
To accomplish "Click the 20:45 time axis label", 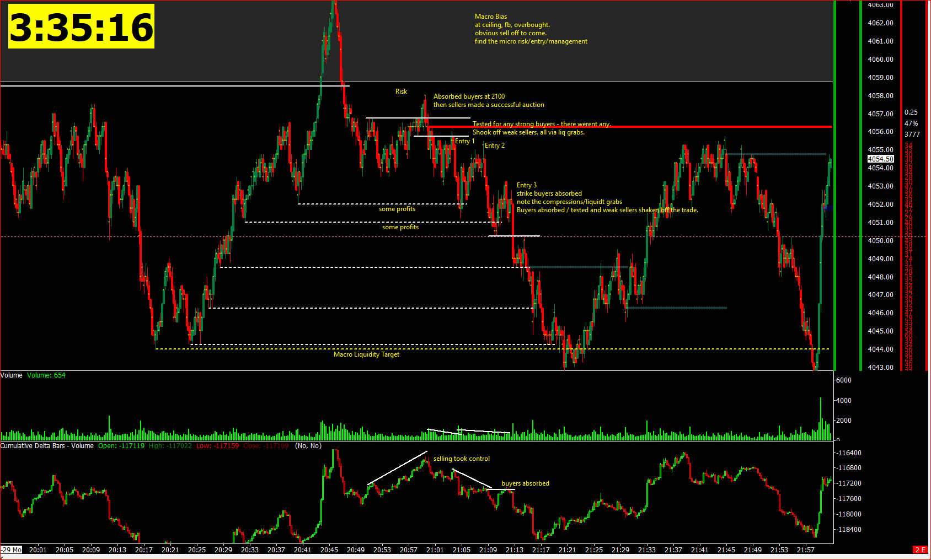I will point(329,550).
